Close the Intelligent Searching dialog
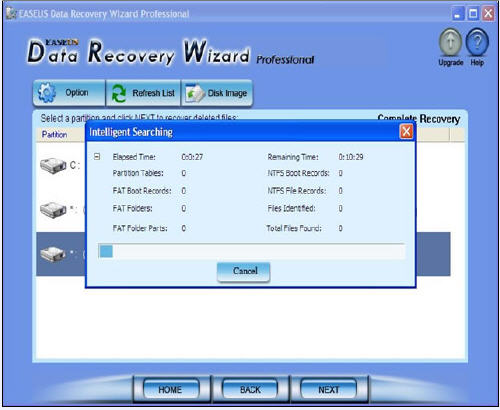Viewport: 500px width, 410px height. pyautogui.click(x=406, y=132)
